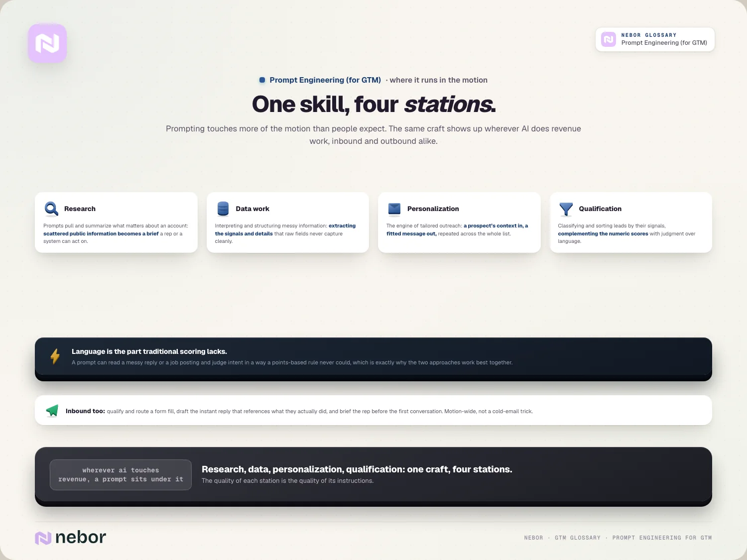
Task: Click the nebor footer logo mark
Action: click(43, 538)
